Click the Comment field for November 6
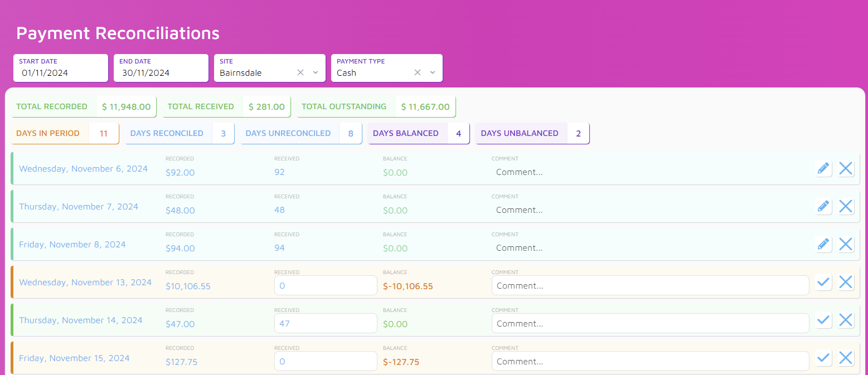Viewport: 868px width, 375px height. [x=649, y=172]
